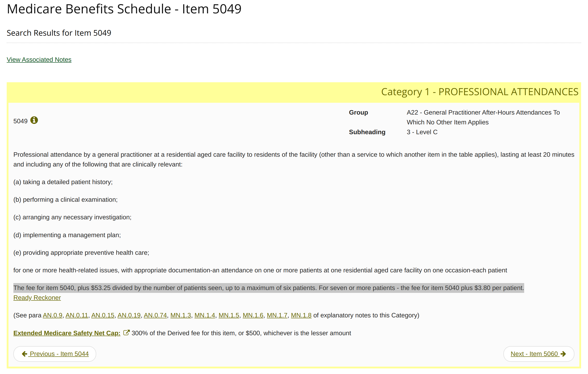588x374 pixels.
Task: Open explanatory note MN.1.5
Action: tap(229, 315)
